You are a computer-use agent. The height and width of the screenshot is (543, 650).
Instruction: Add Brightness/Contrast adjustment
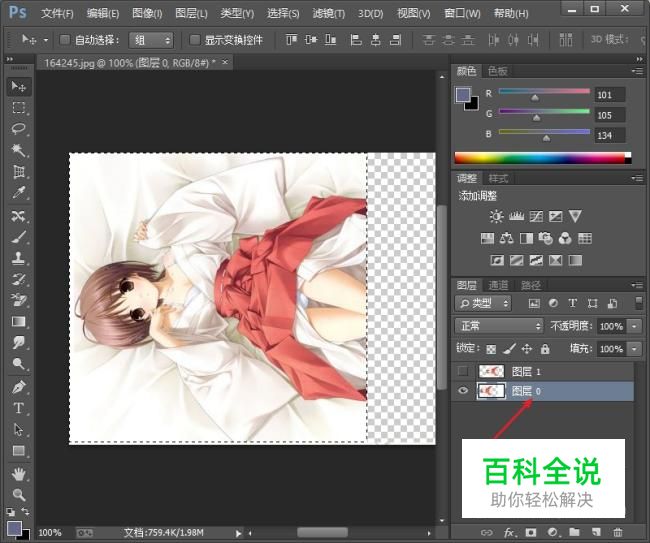(x=496, y=216)
